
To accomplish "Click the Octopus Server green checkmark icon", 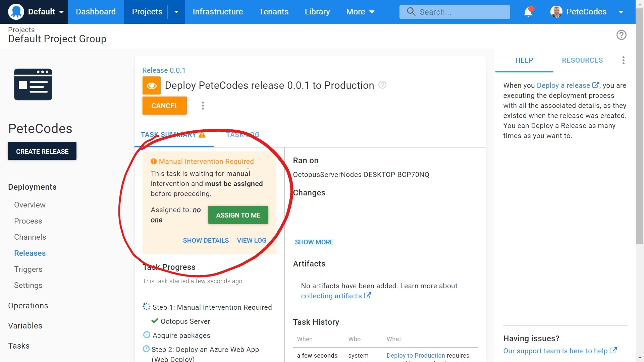I will coord(155,321).
